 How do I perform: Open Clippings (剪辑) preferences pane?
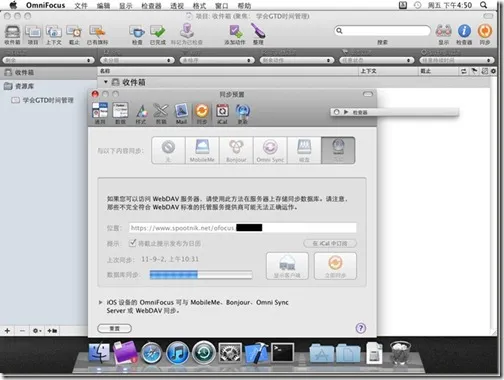click(x=161, y=113)
